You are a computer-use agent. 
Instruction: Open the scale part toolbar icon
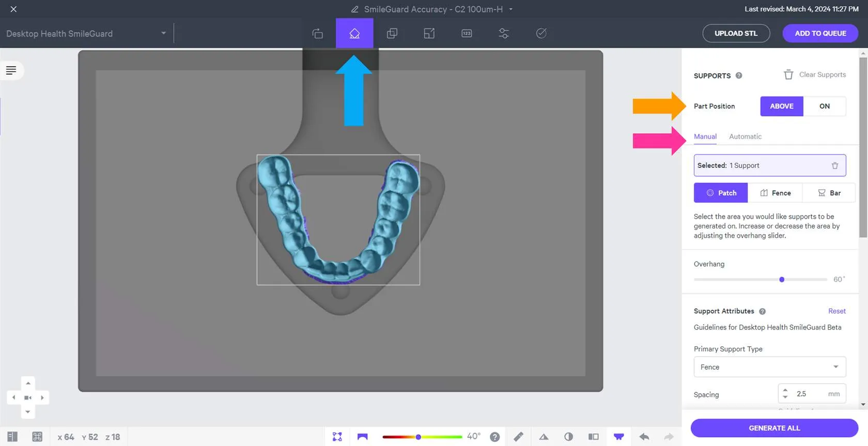[x=429, y=34]
